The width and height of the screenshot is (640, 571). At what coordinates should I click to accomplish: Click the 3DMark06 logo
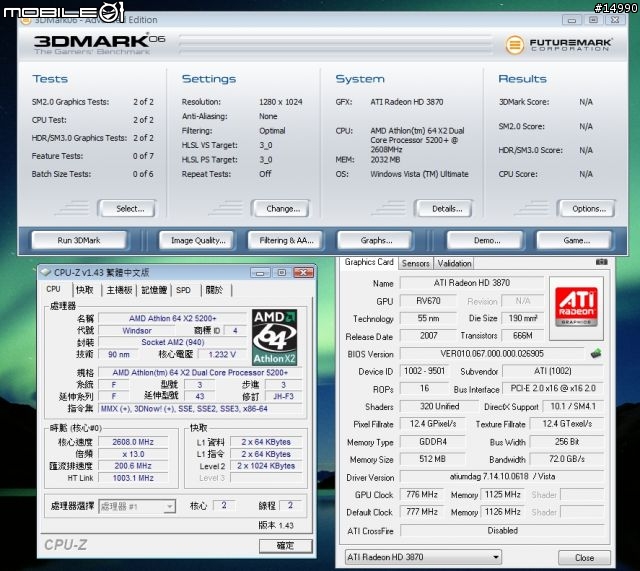click(x=99, y=44)
